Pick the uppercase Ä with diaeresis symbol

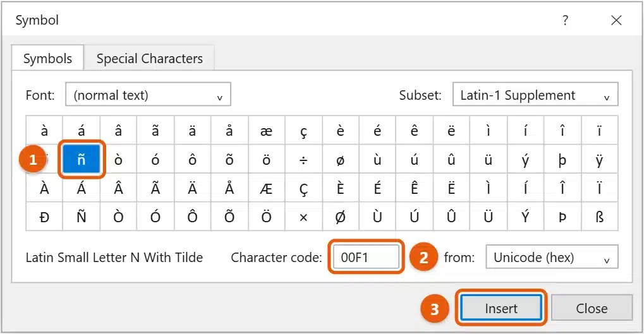[192, 188]
